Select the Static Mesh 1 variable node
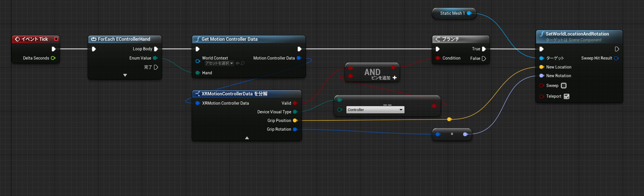Image resolution: width=644 pixels, height=196 pixels. tap(454, 13)
